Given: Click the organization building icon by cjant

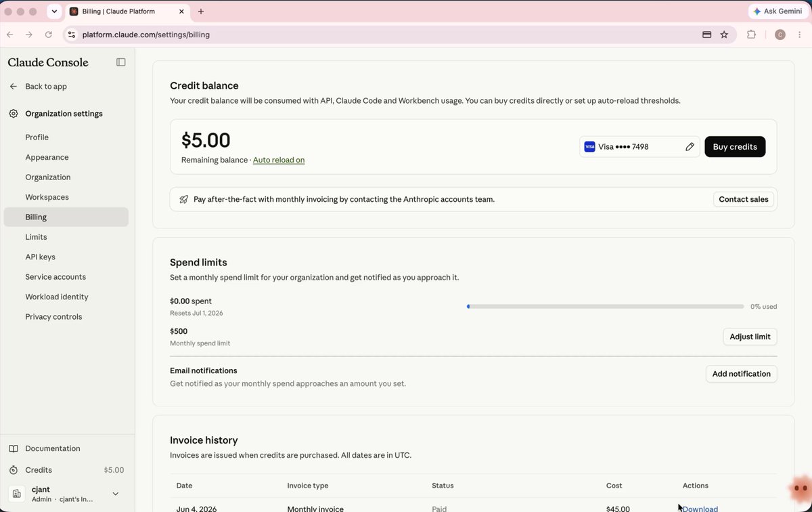Looking at the screenshot, I should (17, 494).
